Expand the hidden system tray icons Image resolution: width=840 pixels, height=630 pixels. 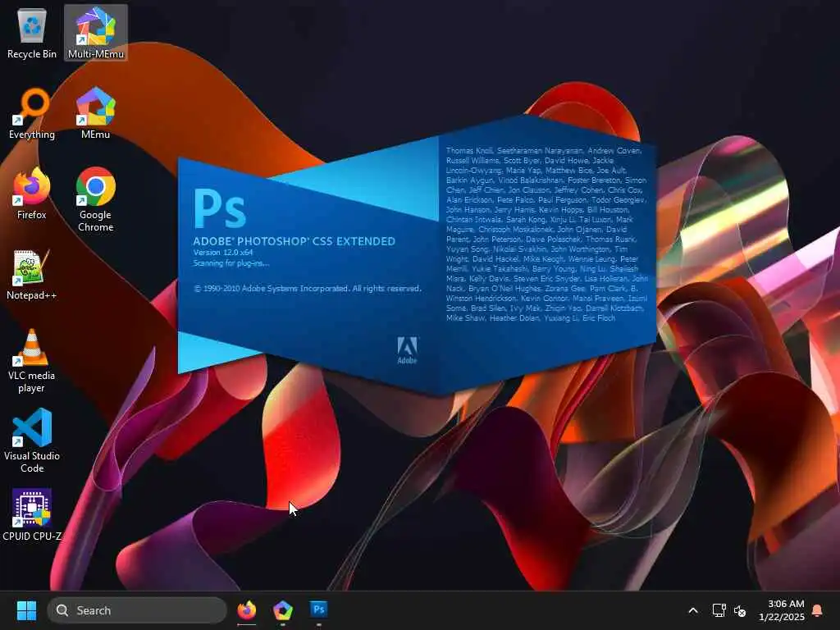692,610
